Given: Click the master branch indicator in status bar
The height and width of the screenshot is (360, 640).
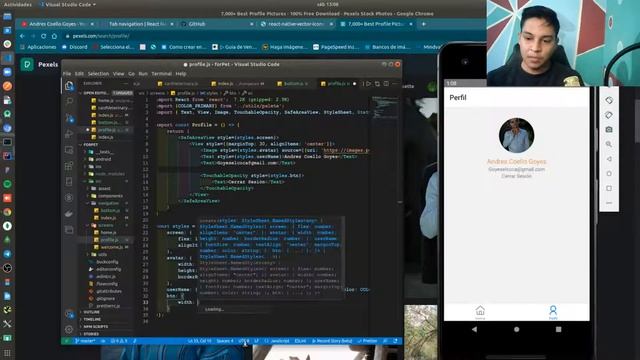Looking at the screenshot, I should pos(85,341).
